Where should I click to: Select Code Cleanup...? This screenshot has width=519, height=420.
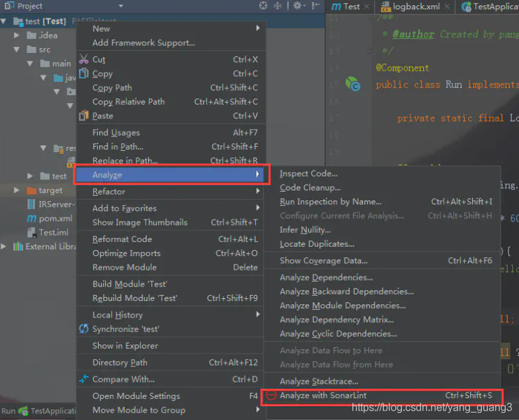pyautogui.click(x=382, y=187)
